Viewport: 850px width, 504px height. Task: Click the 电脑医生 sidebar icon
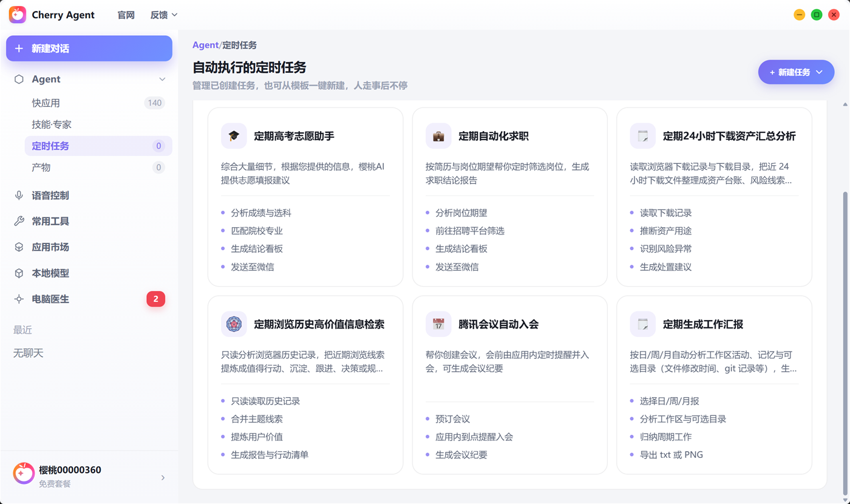[19, 299]
